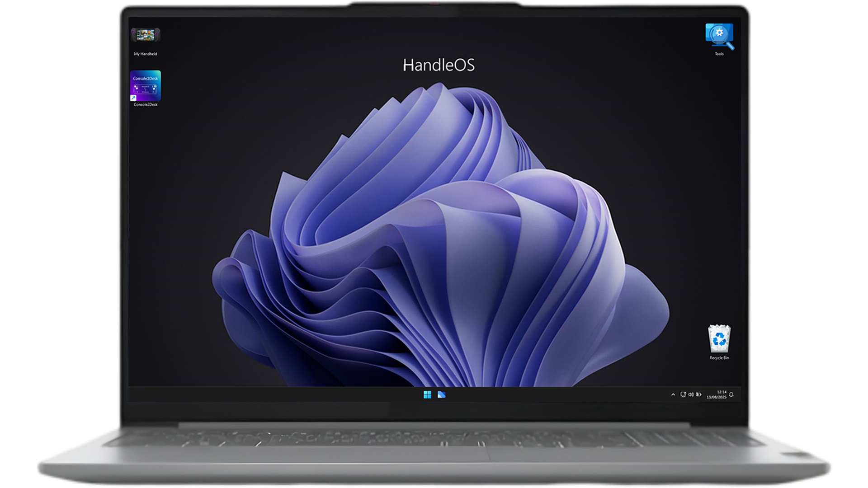
Task: Launch the Console2Desk shortcut icon
Action: point(146,85)
